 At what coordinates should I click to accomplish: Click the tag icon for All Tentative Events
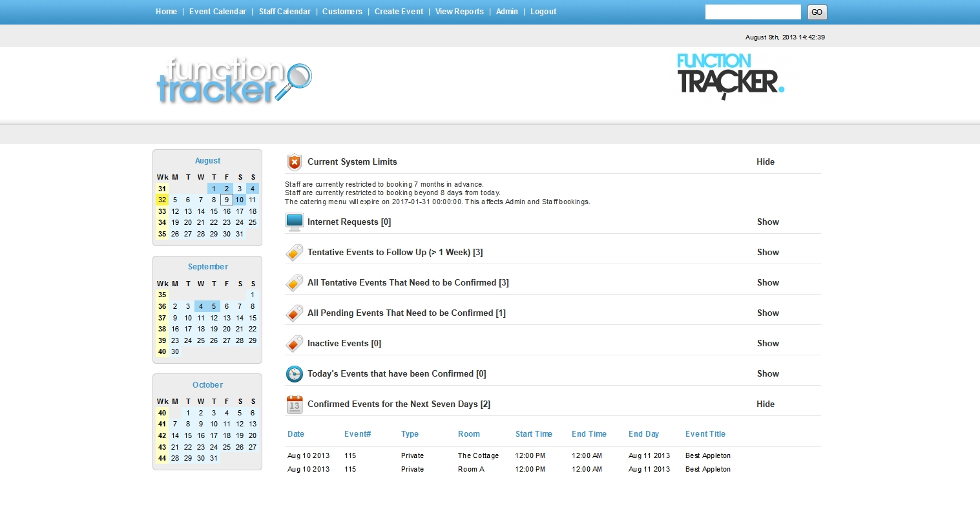(x=294, y=282)
